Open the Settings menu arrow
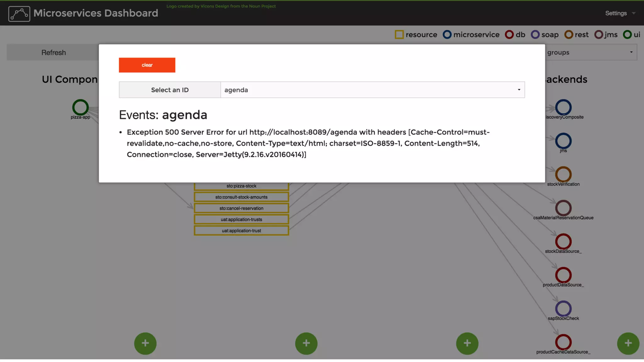This screenshot has width=644, height=362. tap(634, 13)
